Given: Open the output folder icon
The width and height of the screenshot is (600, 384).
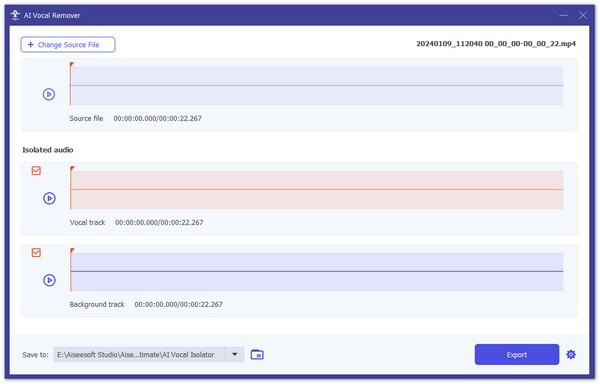Looking at the screenshot, I should point(257,355).
